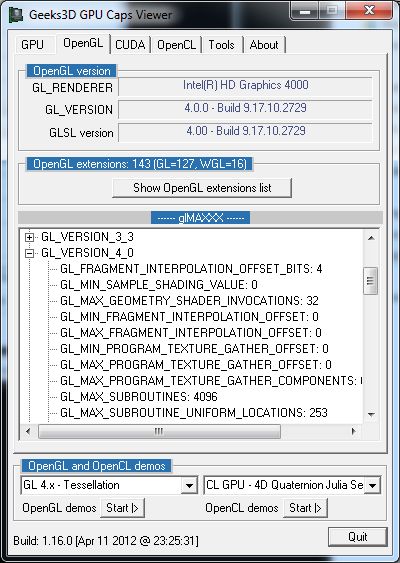Viewport: 400px width, 563px height.
Task: Select GL_MAX_PROGRAM_TEXTURE_GATHER_OFFSET row
Action: [x=196, y=364]
